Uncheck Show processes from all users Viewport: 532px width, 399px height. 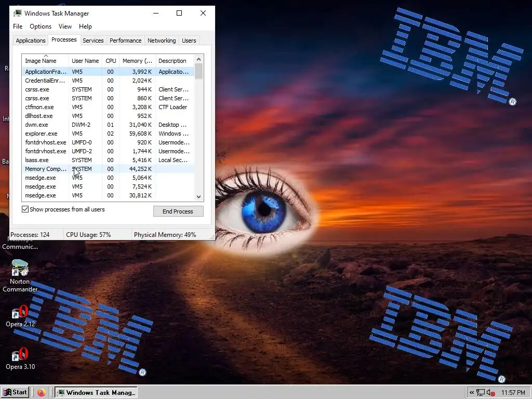[x=25, y=209]
